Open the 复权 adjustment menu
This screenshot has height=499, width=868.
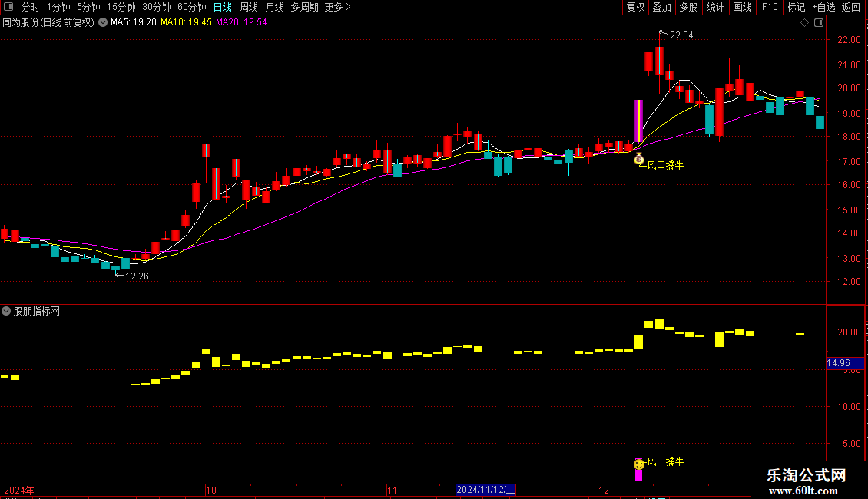(x=635, y=7)
